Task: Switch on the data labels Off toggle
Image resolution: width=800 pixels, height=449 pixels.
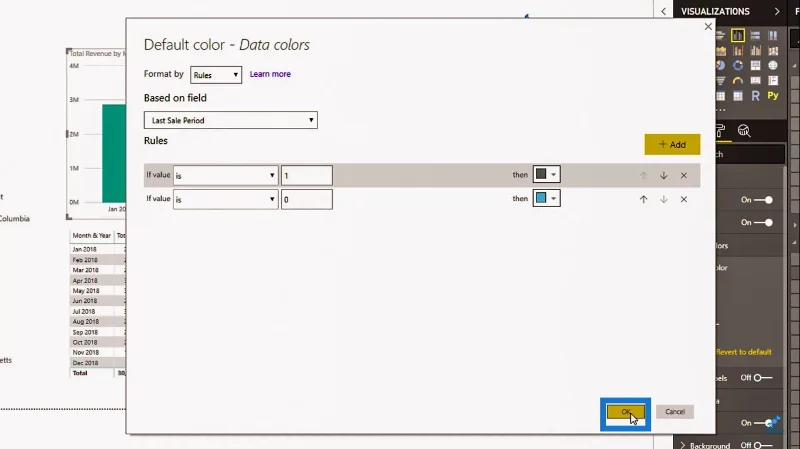Action: 763,378
